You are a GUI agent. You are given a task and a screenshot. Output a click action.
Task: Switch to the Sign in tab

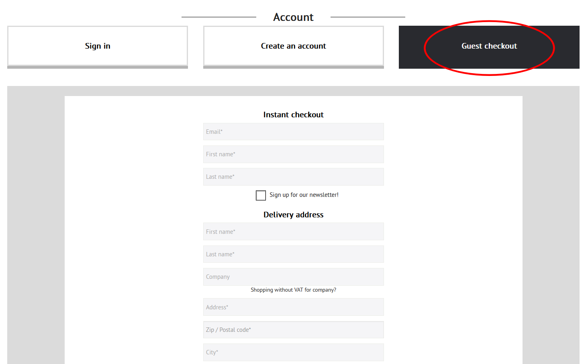pos(98,46)
